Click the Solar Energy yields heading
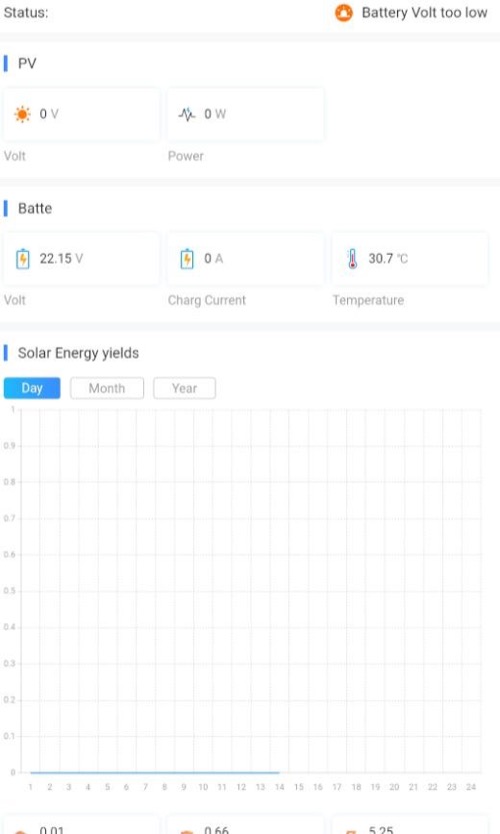The height and width of the screenshot is (834, 500). pyautogui.click(x=78, y=353)
